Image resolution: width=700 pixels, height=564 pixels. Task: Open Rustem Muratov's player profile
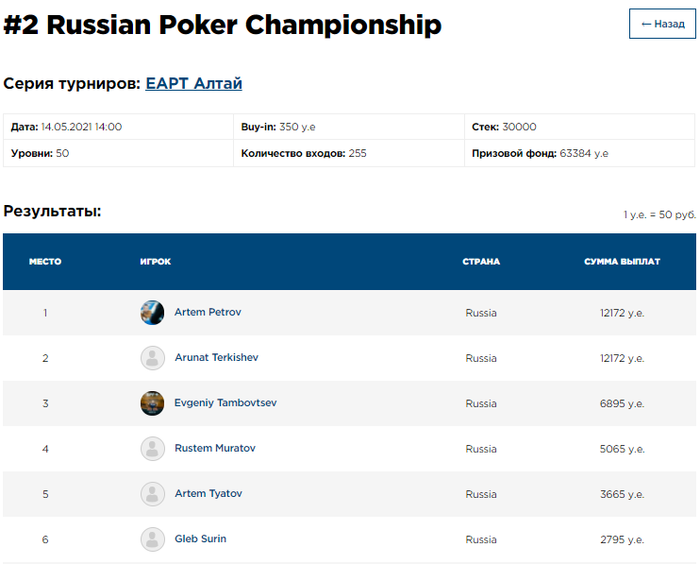[215, 448]
